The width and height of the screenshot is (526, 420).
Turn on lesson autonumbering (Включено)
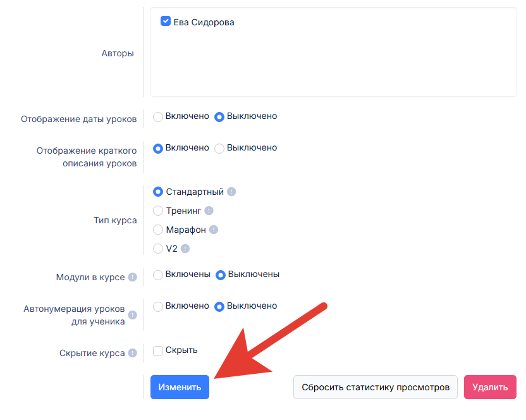click(x=158, y=306)
